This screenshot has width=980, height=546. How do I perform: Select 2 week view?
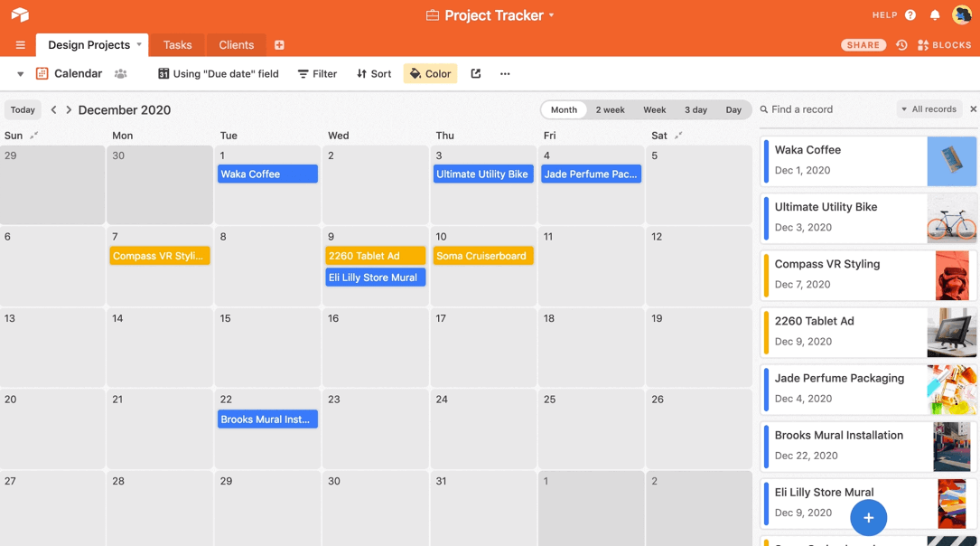pos(610,110)
